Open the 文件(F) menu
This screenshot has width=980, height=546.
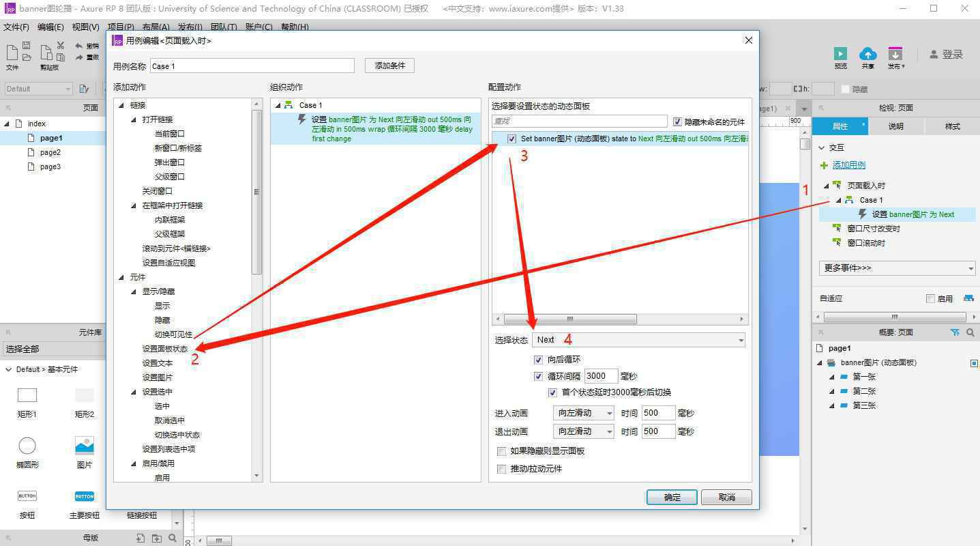coord(16,27)
